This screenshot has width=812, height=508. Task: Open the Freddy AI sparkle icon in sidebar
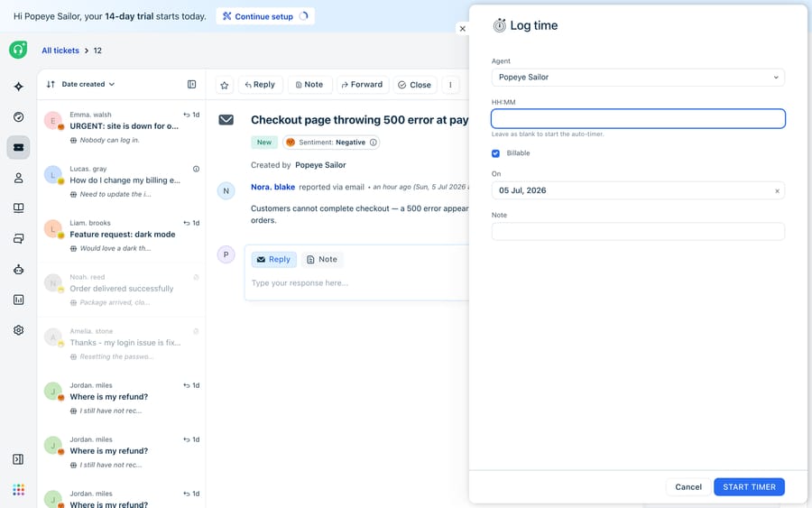click(x=19, y=87)
